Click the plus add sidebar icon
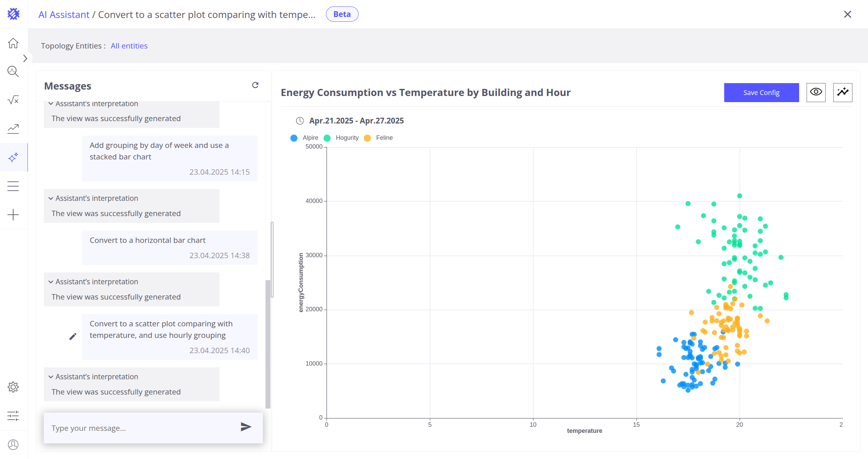The height and width of the screenshot is (459, 868). pyautogui.click(x=13, y=215)
